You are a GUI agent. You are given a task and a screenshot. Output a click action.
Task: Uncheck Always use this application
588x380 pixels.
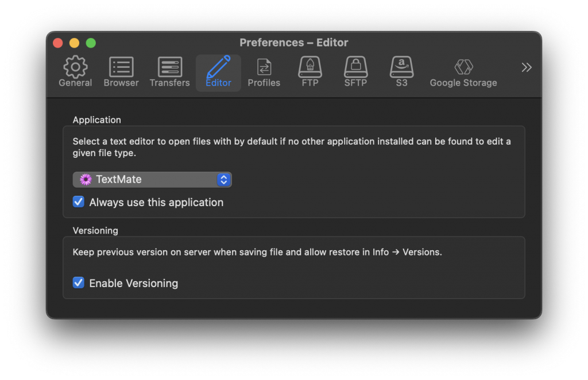pos(78,201)
